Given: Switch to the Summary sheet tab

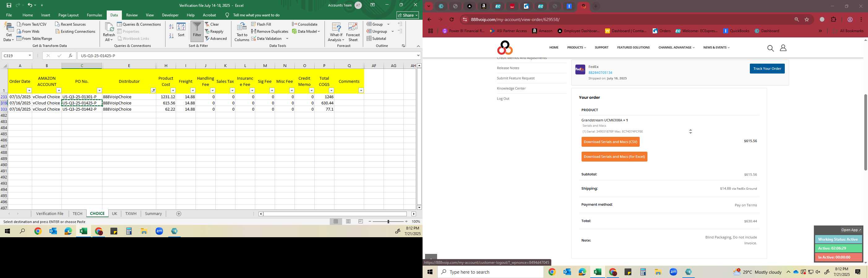Looking at the screenshot, I should [x=153, y=214].
